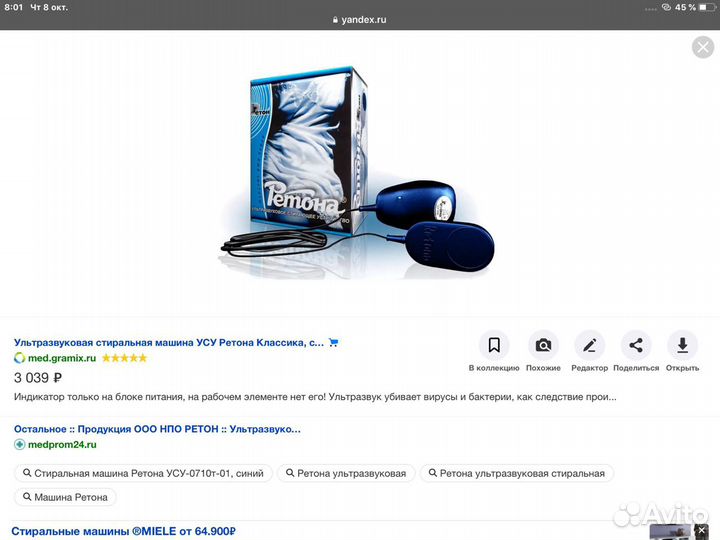720x540 pixels.
Task: Tap the shopping cart icon beside the product title
Action: 333,343
